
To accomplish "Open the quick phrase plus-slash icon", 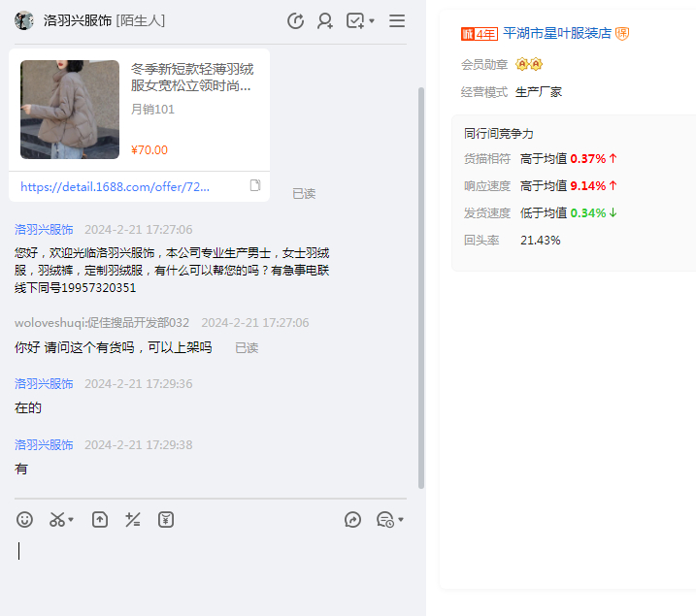I will pyautogui.click(x=133, y=519).
